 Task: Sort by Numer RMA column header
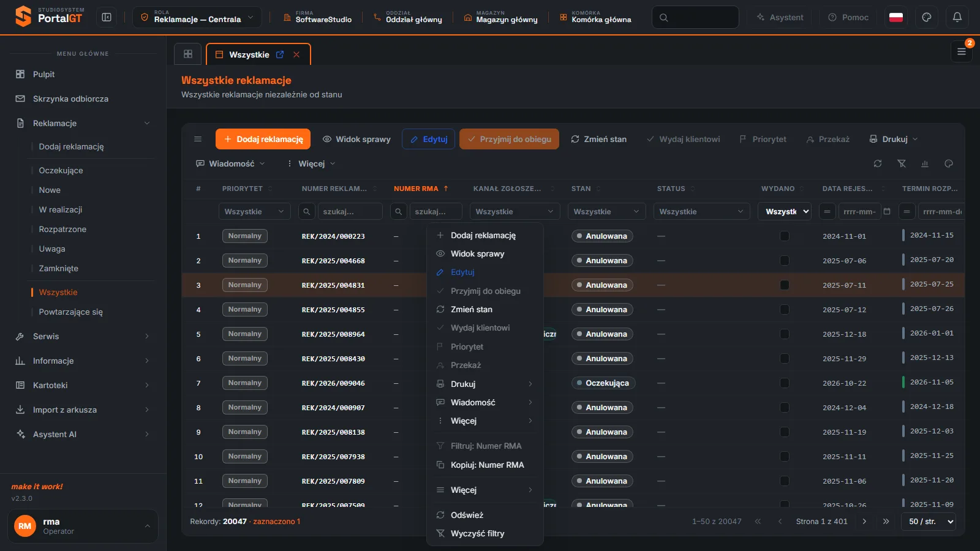click(x=421, y=189)
